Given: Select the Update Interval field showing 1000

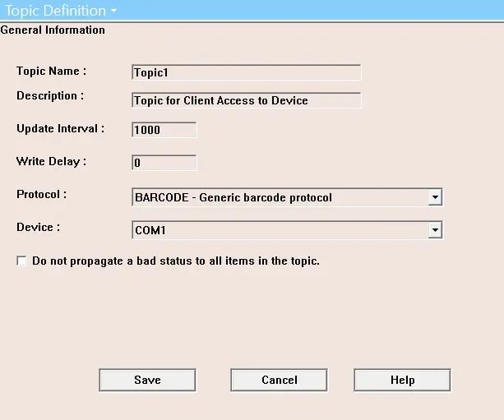Looking at the screenshot, I should (164, 130).
